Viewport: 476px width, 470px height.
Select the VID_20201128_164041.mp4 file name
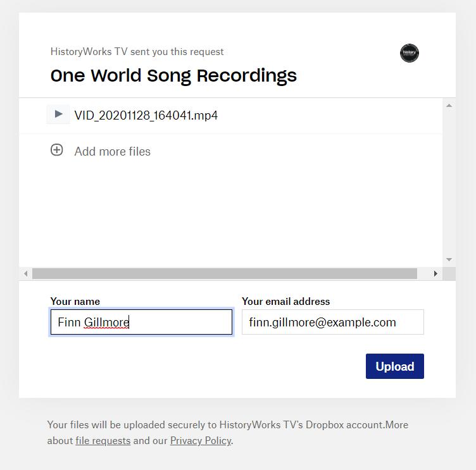[146, 115]
